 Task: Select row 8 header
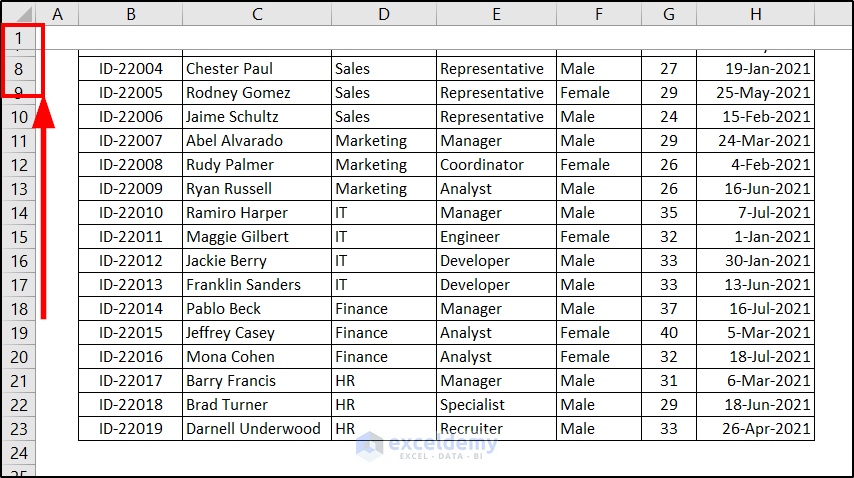19,69
